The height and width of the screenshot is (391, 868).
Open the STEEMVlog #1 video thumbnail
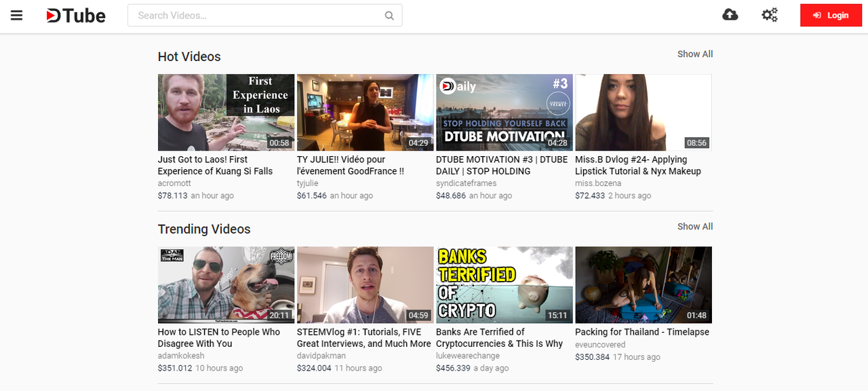365,285
